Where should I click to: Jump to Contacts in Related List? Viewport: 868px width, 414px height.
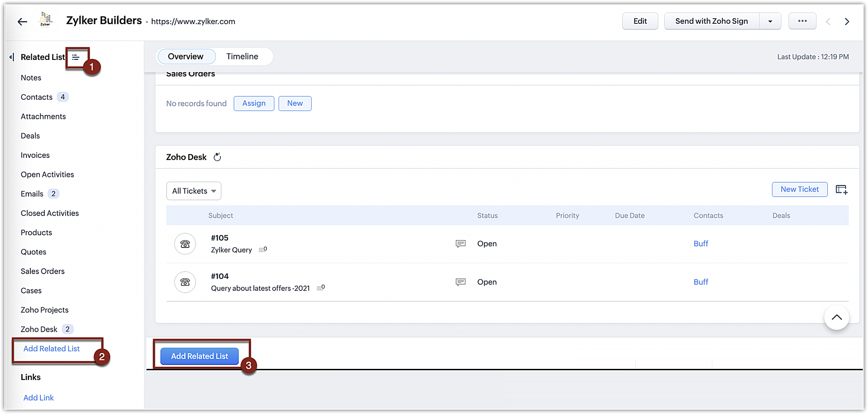point(36,97)
